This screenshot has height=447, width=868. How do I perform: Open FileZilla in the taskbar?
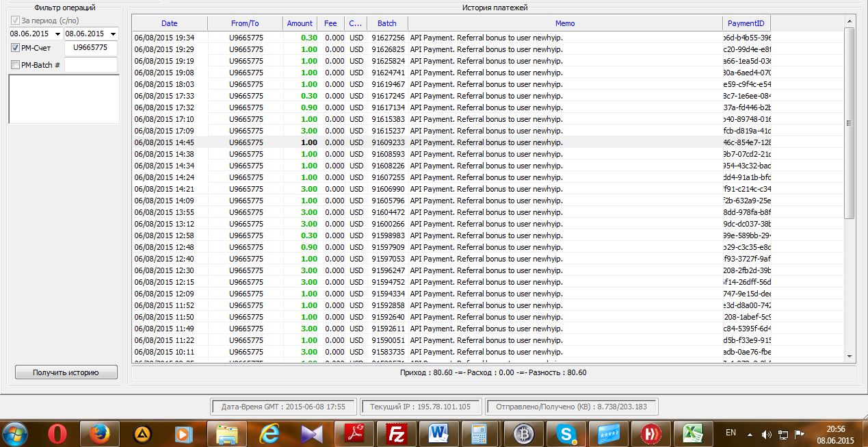396,434
